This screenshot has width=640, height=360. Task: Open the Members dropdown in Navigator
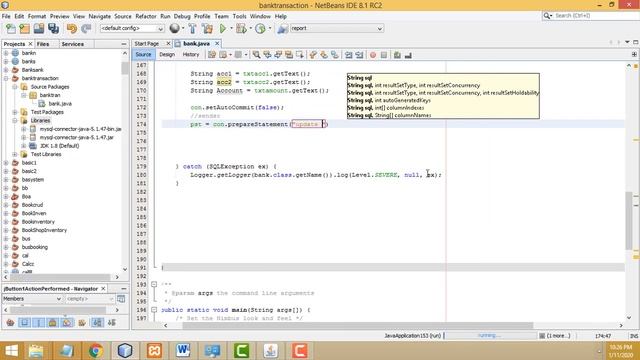coord(32,299)
